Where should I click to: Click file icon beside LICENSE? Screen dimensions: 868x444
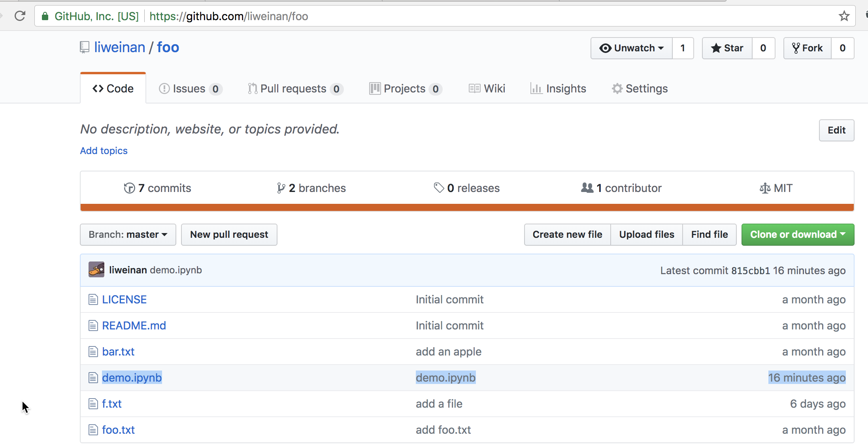(93, 300)
